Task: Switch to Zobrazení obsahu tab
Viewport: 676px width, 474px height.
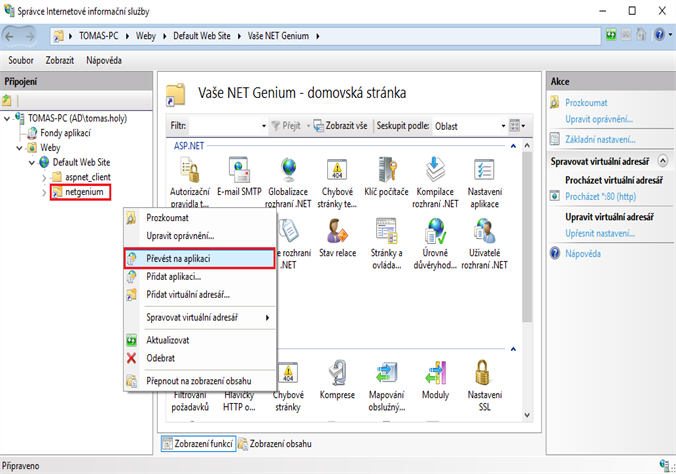Action: click(x=275, y=443)
